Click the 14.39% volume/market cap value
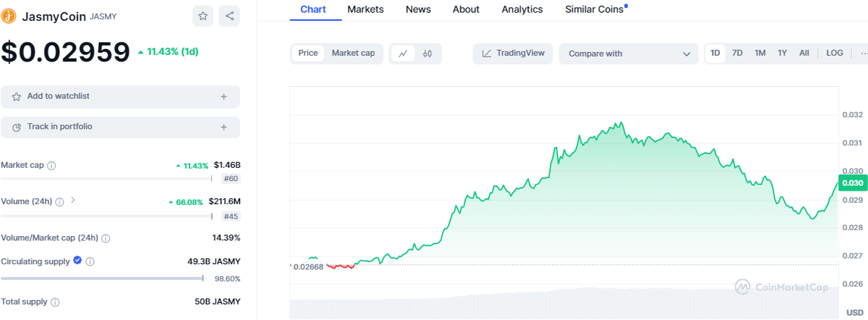 [227, 238]
